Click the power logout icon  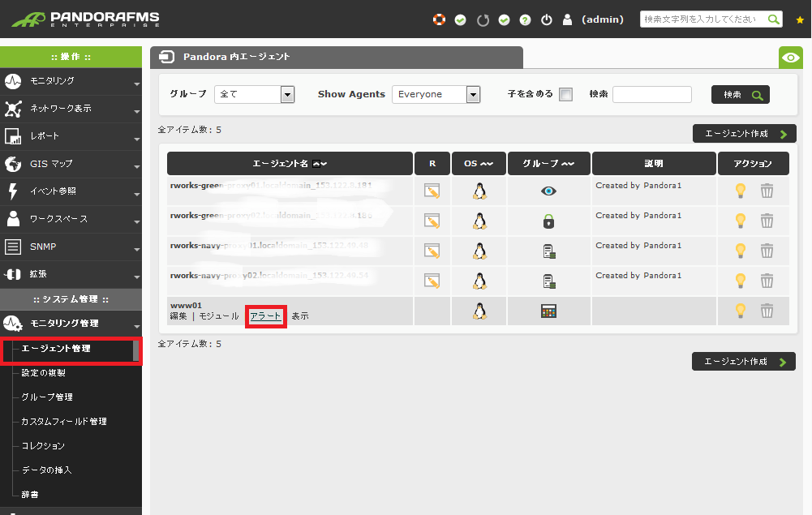coord(547,19)
